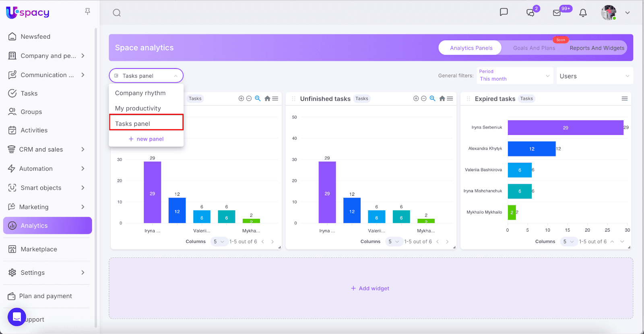
Task: Open the Support chat bubble button
Action: coord(17,317)
